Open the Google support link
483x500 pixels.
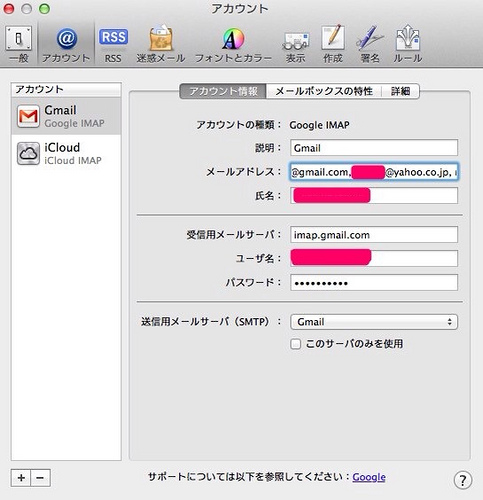(369, 477)
